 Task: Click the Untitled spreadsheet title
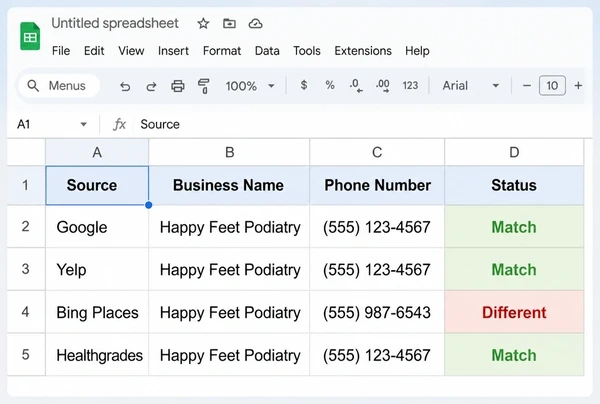point(115,23)
